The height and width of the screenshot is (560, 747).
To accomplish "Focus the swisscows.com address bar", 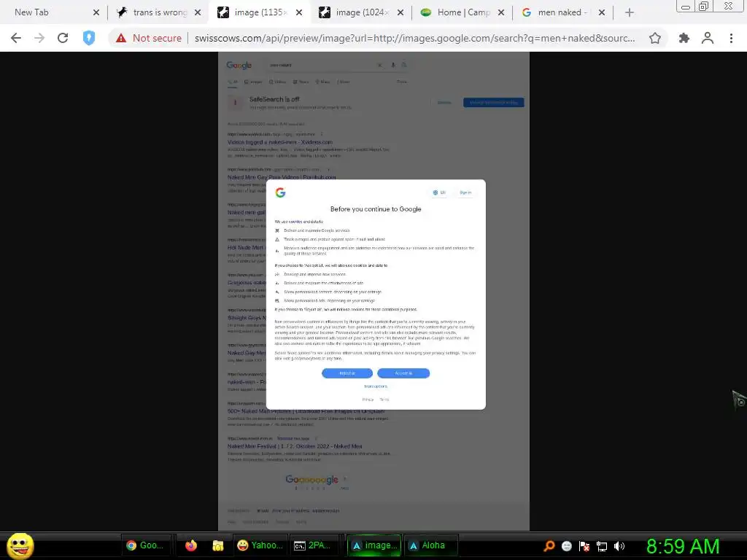I will tap(414, 38).
